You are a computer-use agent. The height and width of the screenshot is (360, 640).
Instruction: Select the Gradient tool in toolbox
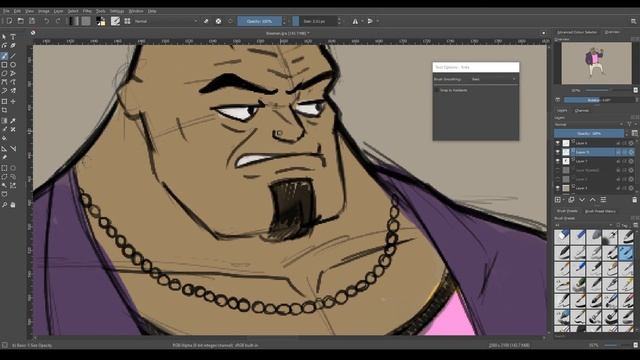[x=4, y=121]
